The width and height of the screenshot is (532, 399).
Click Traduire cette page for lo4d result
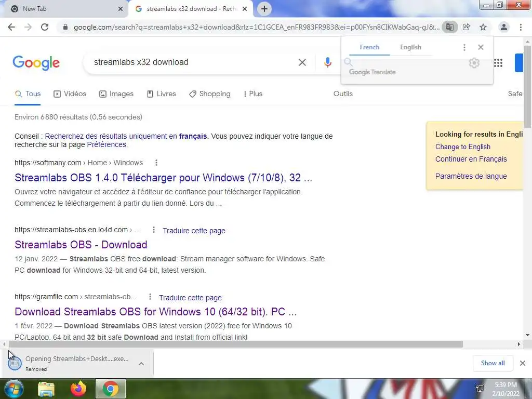pyautogui.click(x=194, y=231)
